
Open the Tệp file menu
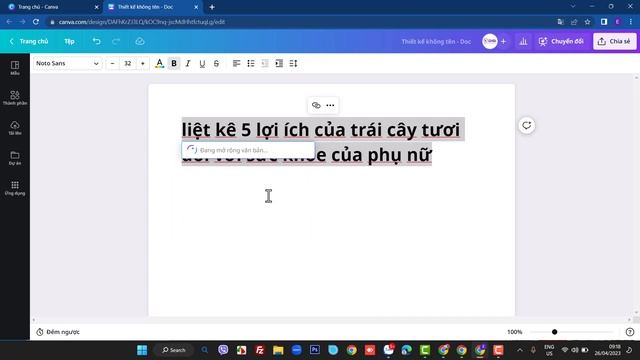click(69, 41)
